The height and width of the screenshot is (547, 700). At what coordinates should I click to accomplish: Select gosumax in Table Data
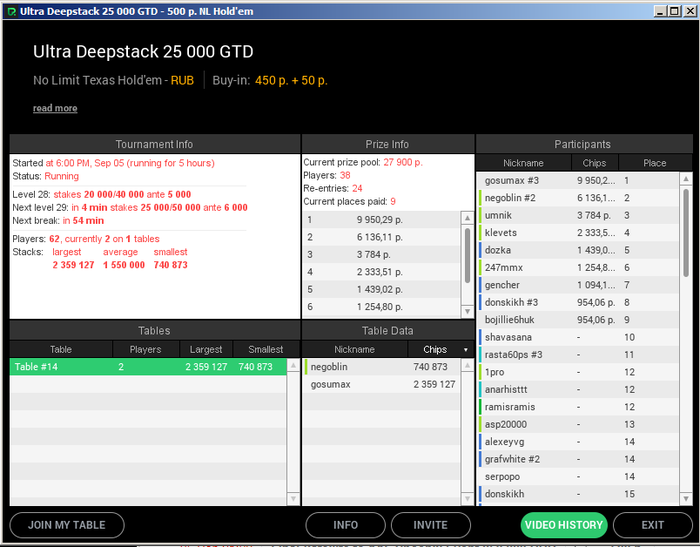tap(381, 384)
